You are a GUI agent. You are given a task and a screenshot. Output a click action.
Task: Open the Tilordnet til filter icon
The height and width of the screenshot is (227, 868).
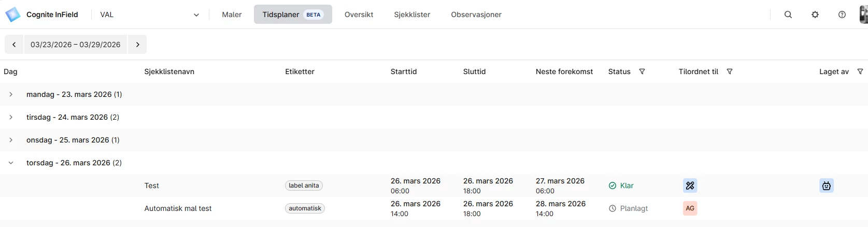click(x=730, y=72)
